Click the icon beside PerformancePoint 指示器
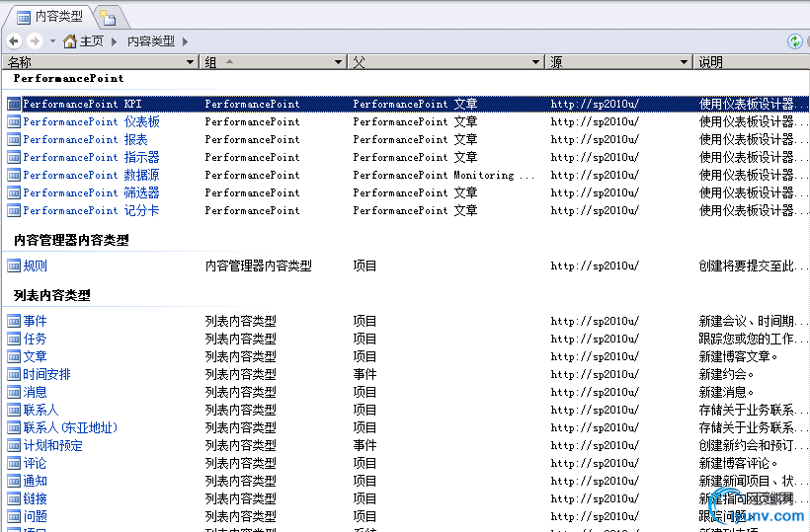Viewport: 810px width, 532px height. pyautogui.click(x=14, y=157)
